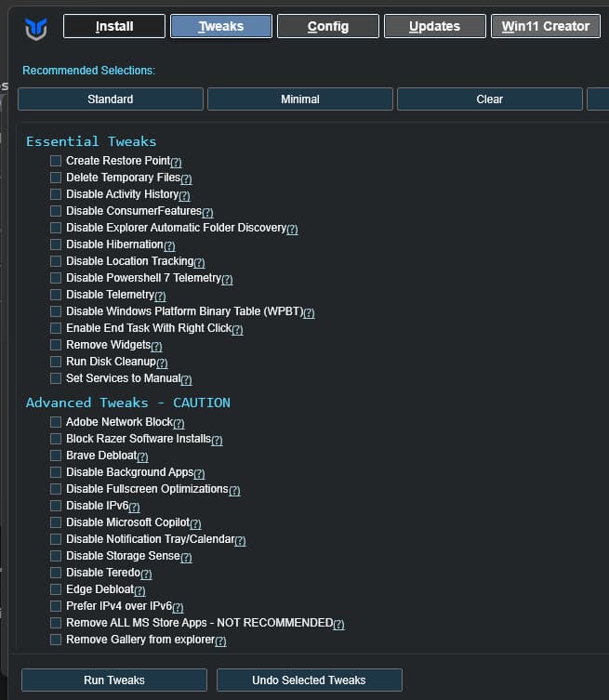Check Disable Telemetry checkbox
609x700 pixels.
[x=56, y=295]
